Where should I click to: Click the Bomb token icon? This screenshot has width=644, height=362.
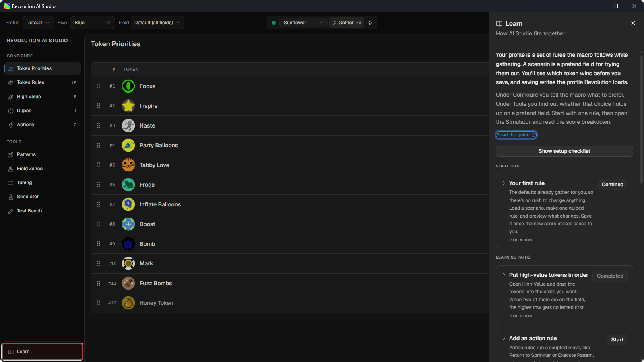coord(128,244)
